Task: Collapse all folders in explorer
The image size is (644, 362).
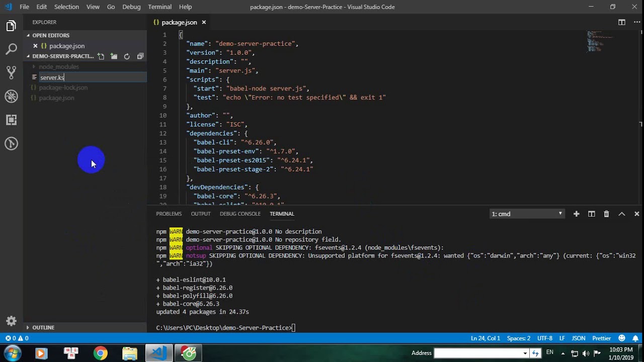Action: (140, 56)
